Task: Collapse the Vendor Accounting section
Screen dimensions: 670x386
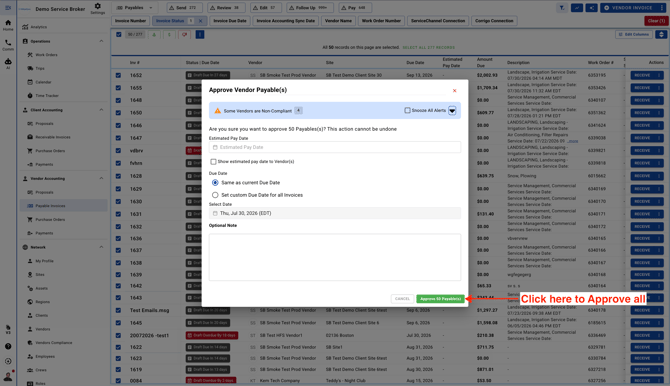Action: pos(101,178)
